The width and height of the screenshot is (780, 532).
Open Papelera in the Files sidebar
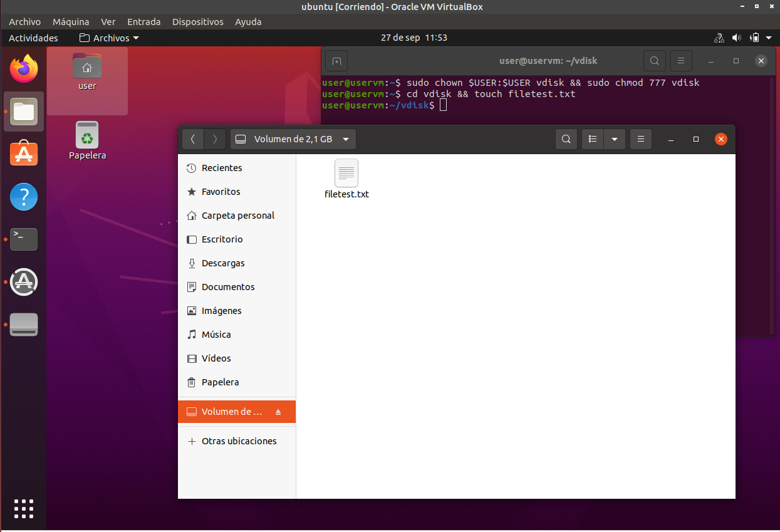[237, 382]
